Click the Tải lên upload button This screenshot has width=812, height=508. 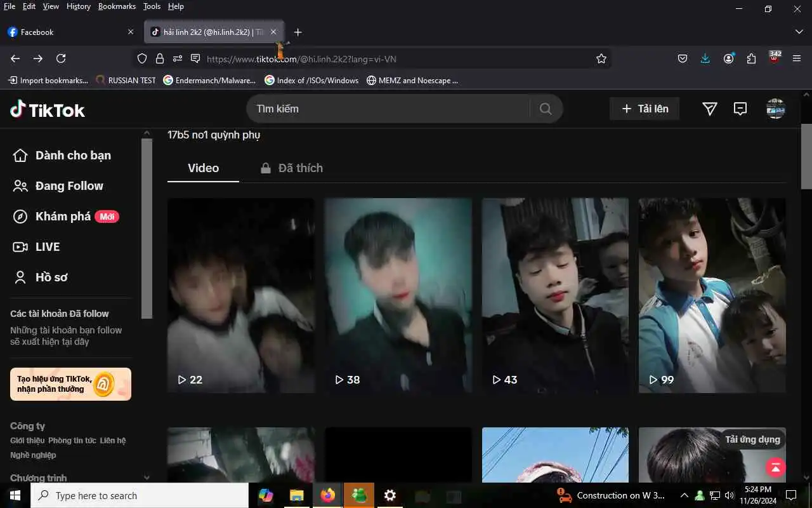pyautogui.click(x=645, y=109)
